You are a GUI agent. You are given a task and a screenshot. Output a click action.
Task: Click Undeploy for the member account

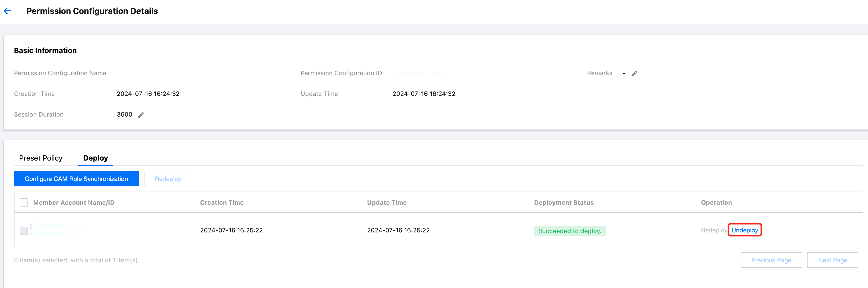(744, 230)
